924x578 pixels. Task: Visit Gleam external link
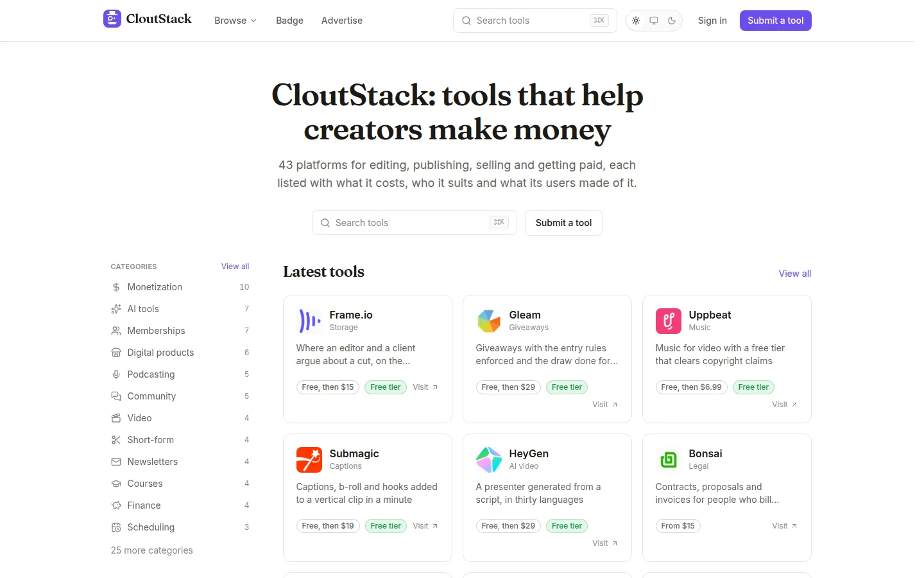605,405
